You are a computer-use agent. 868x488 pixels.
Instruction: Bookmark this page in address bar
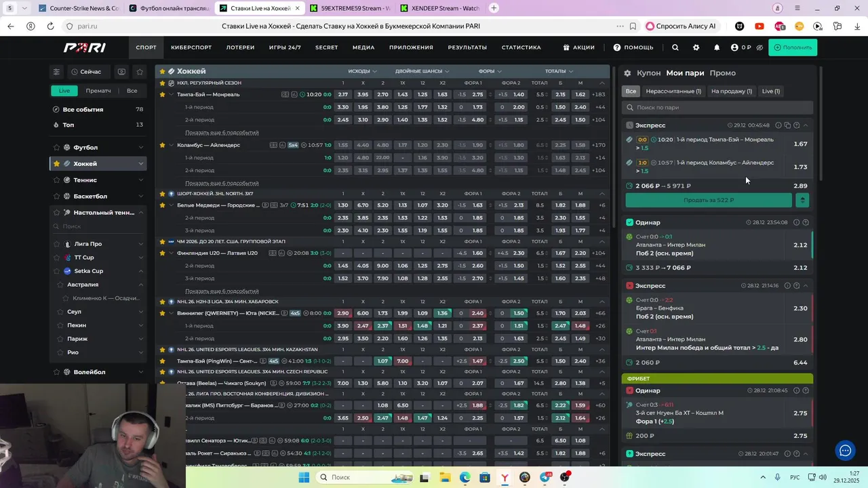point(633,26)
